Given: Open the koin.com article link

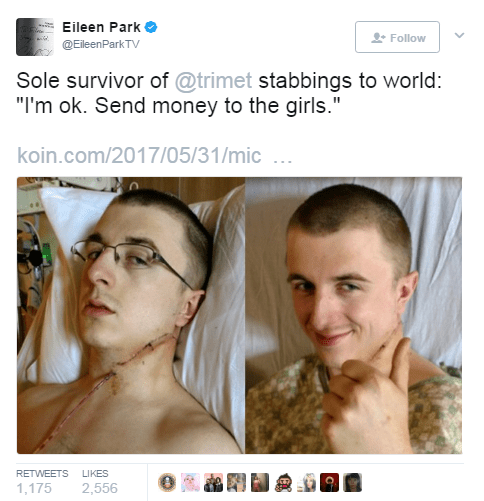Looking at the screenshot, I should (x=154, y=156).
